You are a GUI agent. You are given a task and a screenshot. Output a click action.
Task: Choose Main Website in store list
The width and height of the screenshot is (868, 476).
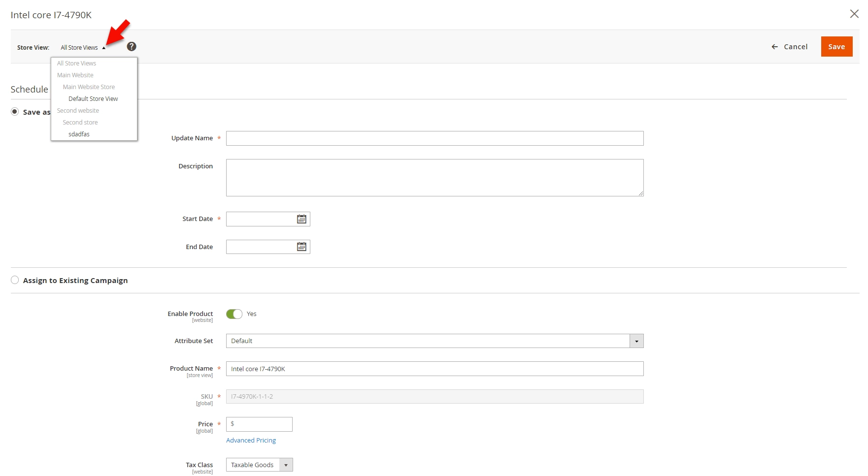click(75, 75)
